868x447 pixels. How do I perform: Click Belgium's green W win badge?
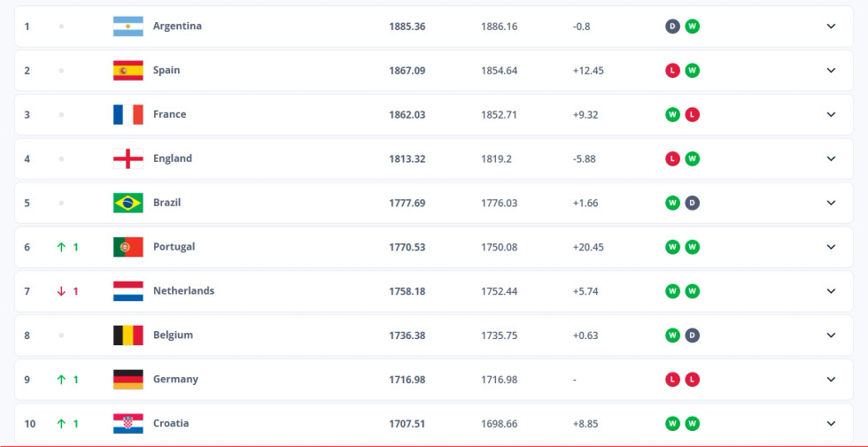point(672,335)
